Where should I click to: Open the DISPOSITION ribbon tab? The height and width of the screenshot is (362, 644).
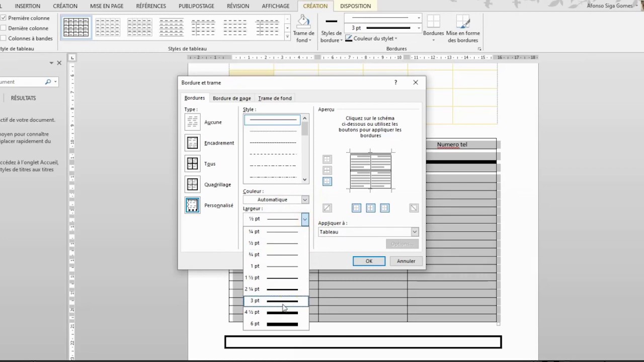coord(355,6)
